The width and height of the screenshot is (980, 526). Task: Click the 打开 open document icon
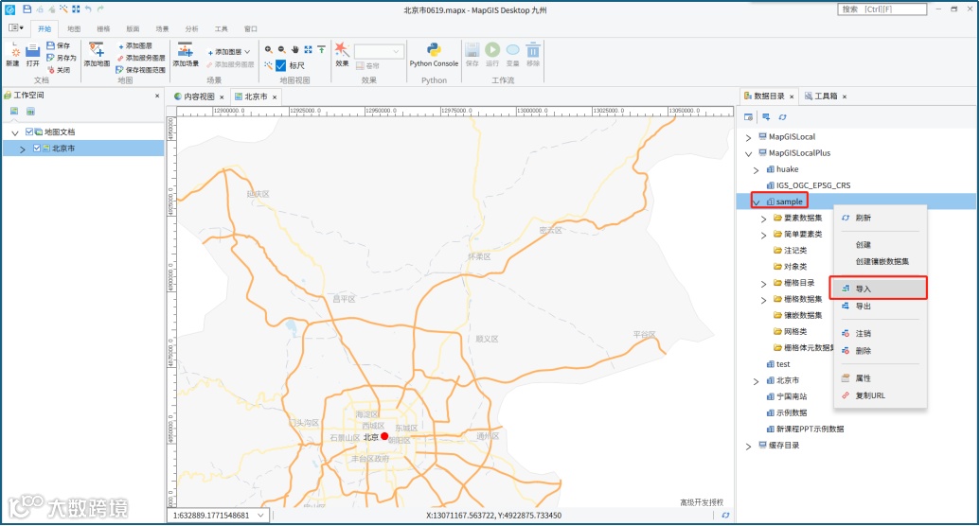(32, 51)
